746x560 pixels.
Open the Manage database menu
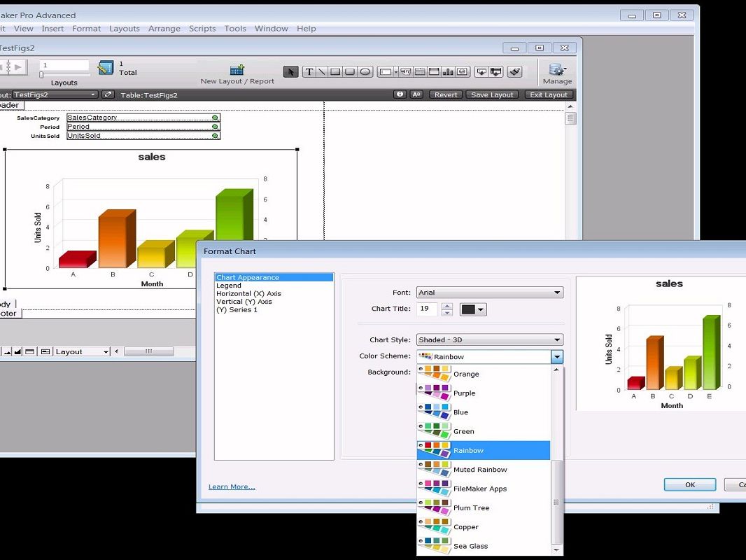pos(557,73)
